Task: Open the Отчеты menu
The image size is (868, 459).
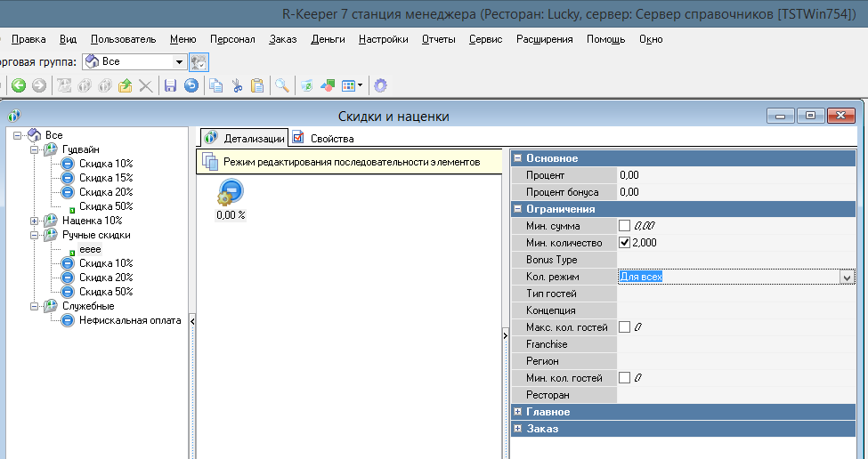Action: (438, 39)
